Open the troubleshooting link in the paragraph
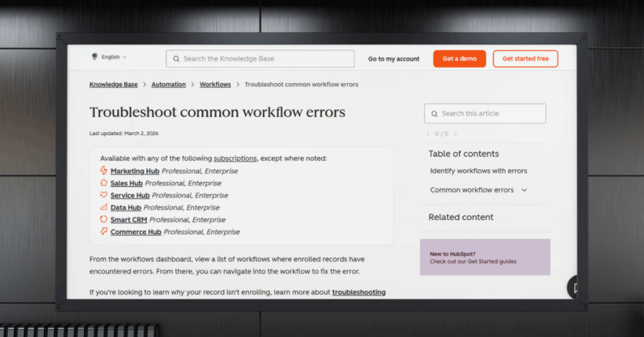644x337 pixels. click(x=358, y=292)
